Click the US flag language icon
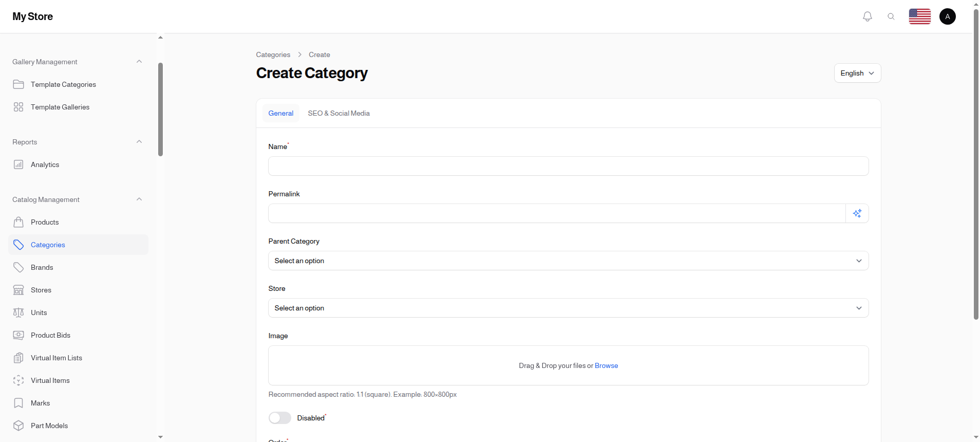This screenshot has width=980, height=442. coord(920,16)
